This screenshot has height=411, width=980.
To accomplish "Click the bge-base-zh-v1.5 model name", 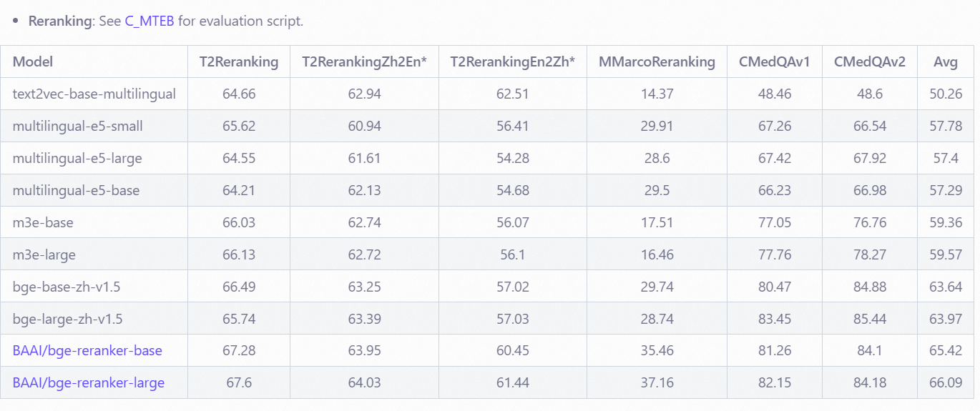I will [x=67, y=287].
